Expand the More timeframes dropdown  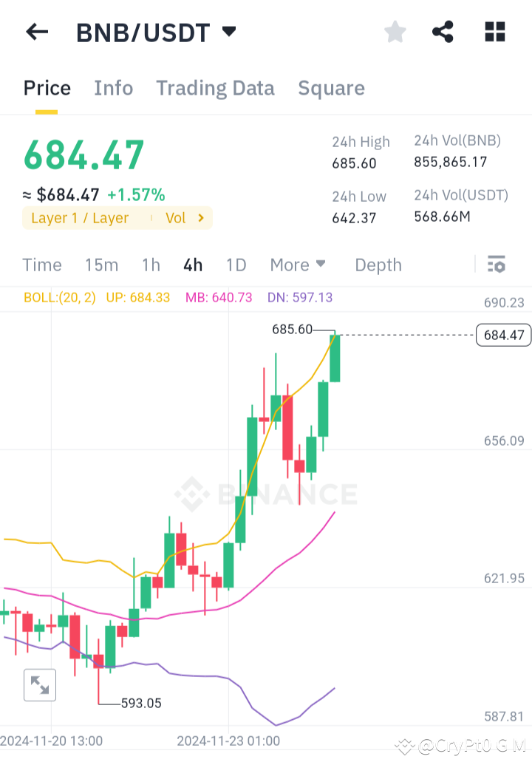click(298, 264)
